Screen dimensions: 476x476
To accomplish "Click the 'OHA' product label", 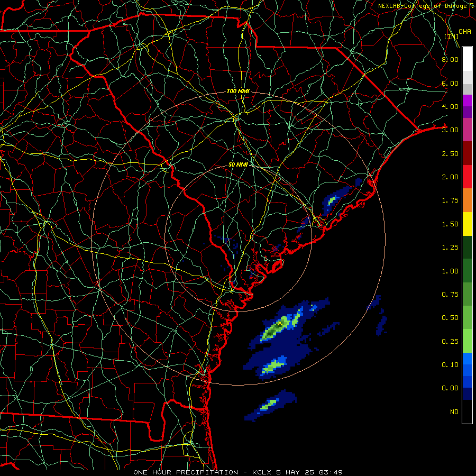I will 465,32.
